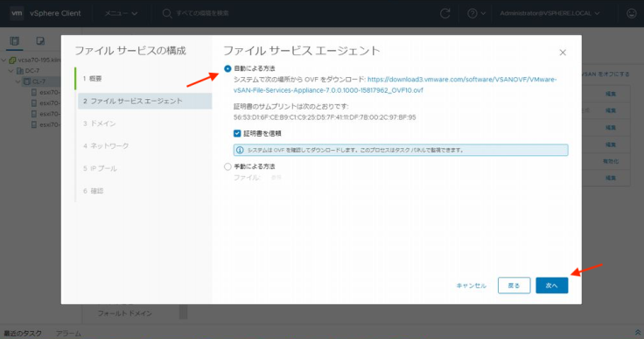Click the refresh icon in header
This screenshot has height=339, width=644.
[x=444, y=13]
